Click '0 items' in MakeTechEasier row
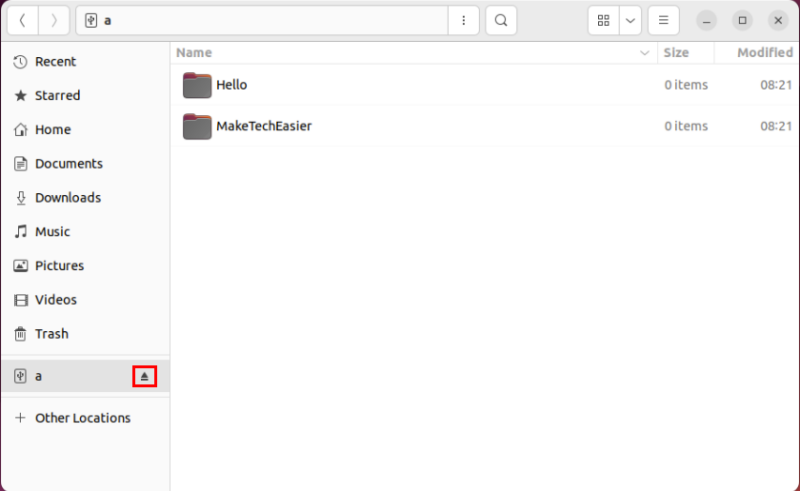 [x=686, y=126]
